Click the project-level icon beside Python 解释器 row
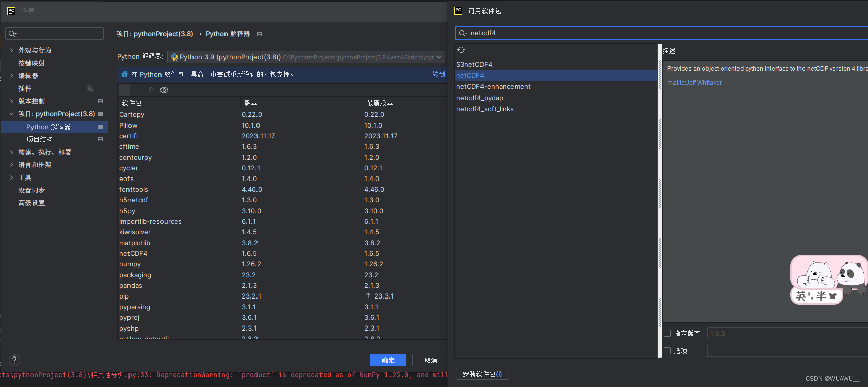This screenshot has height=387, width=868. [100, 127]
